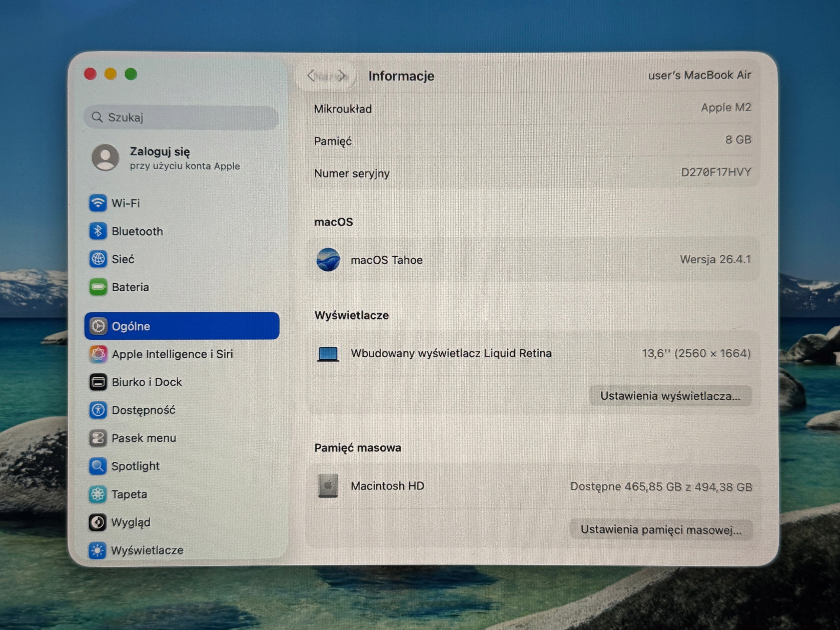The width and height of the screenshot is (840, 630).
Task: Click the Mikroukład row label
Action: [343, 109]
